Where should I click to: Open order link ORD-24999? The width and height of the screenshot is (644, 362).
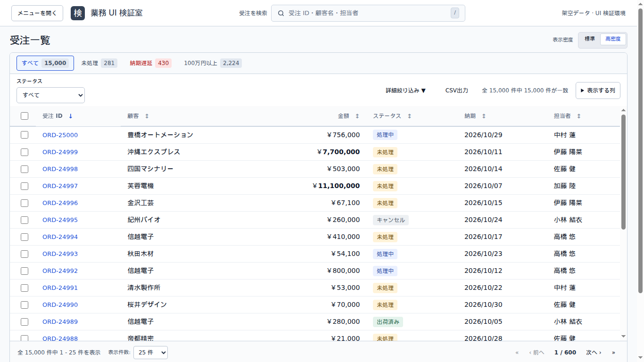[x=60, y=152]
